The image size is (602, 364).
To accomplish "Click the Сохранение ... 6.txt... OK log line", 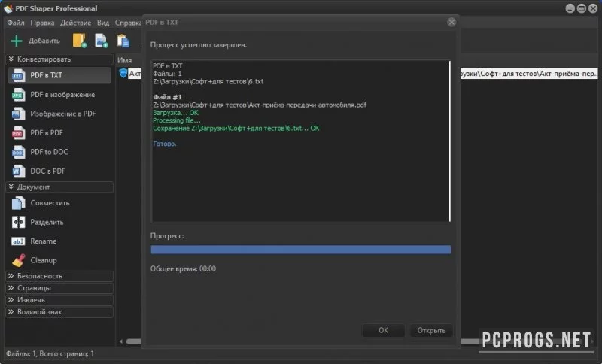I will click(236, 129).
